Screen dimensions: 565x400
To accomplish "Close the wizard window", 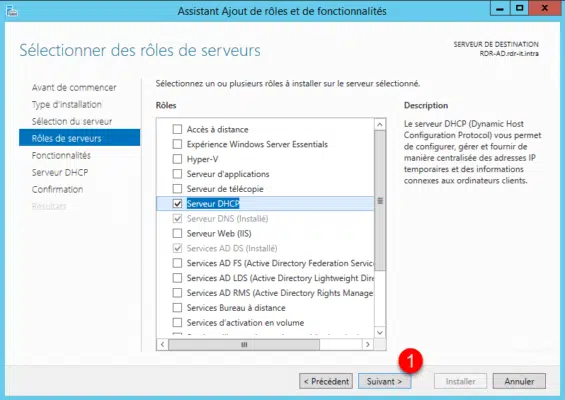I will coord(545,9).
